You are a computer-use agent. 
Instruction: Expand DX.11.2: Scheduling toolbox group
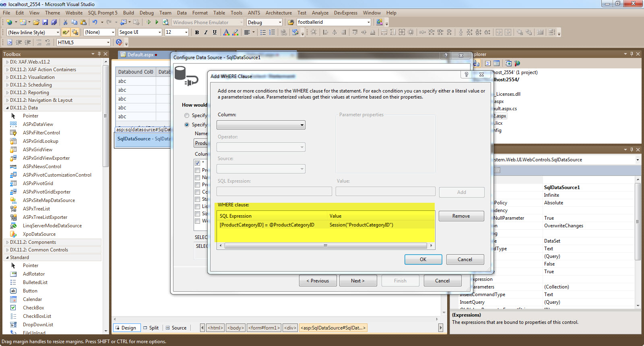[7, 85]
